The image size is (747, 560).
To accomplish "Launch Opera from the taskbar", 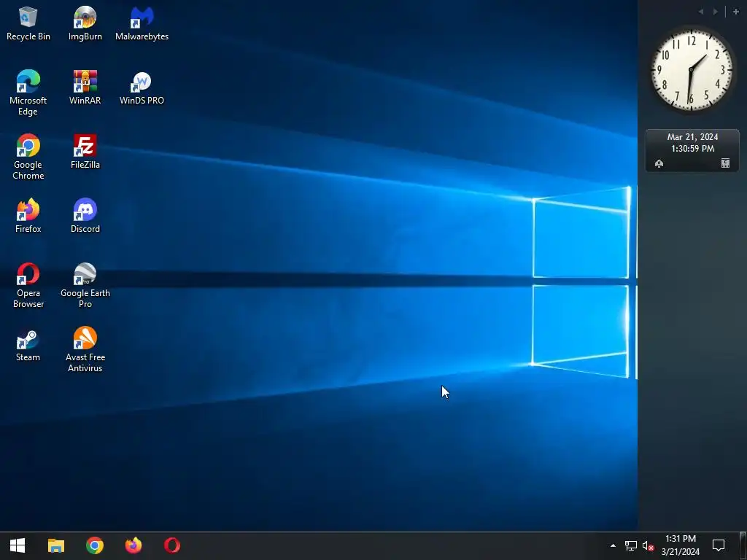I will pos(172,545).
